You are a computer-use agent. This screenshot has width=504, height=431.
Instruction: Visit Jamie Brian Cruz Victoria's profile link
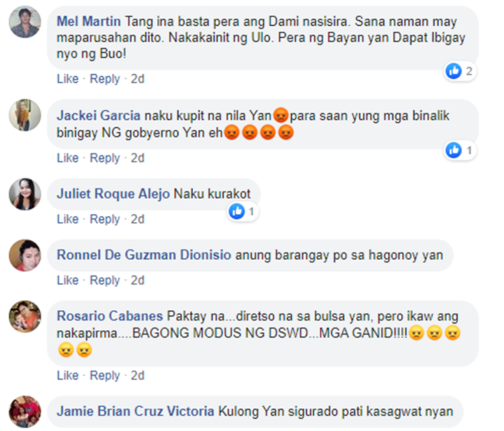(x=135, y=412)
